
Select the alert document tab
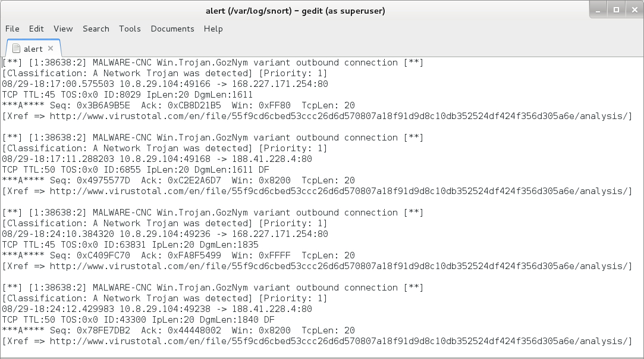click(33, 49)
